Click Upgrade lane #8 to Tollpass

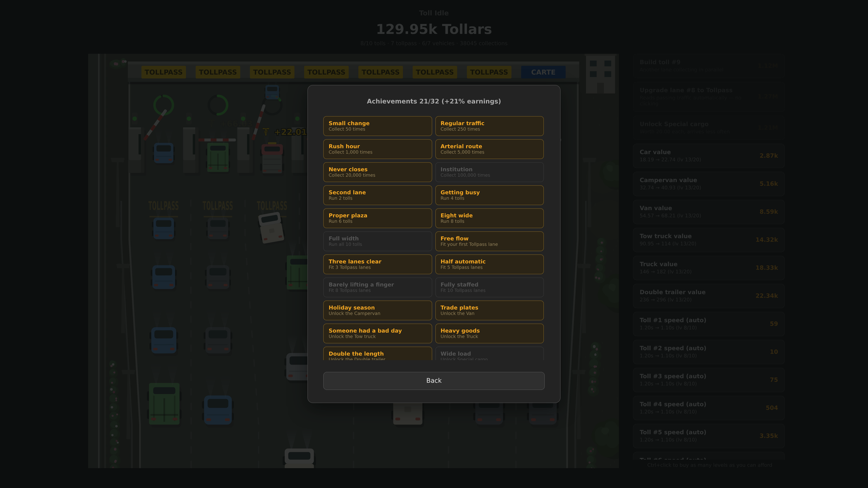click(x=708, y=97)
